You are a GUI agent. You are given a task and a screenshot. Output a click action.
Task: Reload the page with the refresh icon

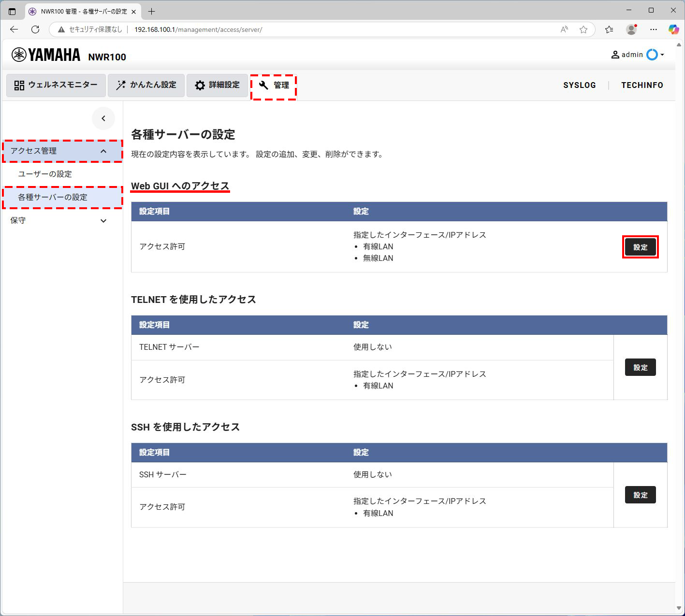point(35,29)
